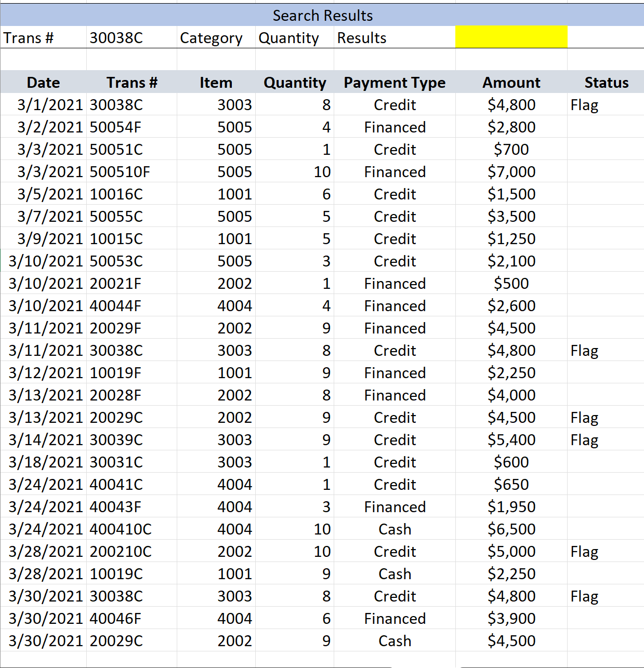Click transaction cell 40044F
This screenshot has width=644, height=668.
(x=132, y=305)
